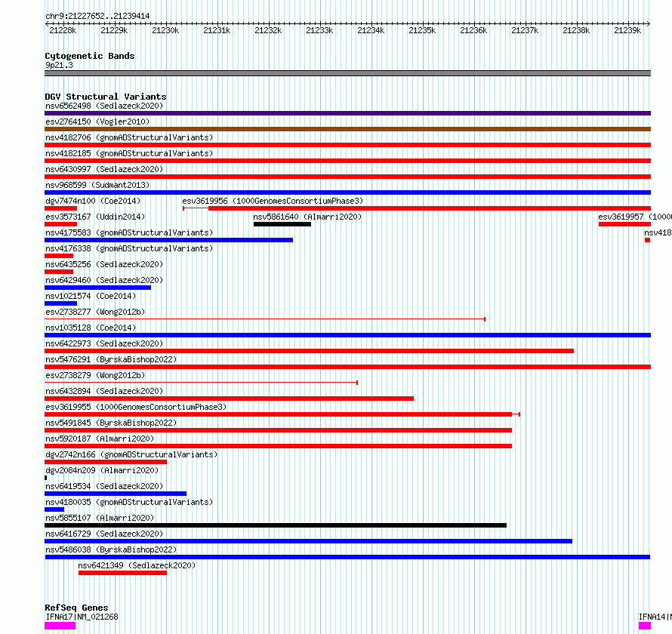Open nsv6422973 (Sedlazeck2020) label
The height and width of the screenshot is (634, 672).
[x=104, y=343]
